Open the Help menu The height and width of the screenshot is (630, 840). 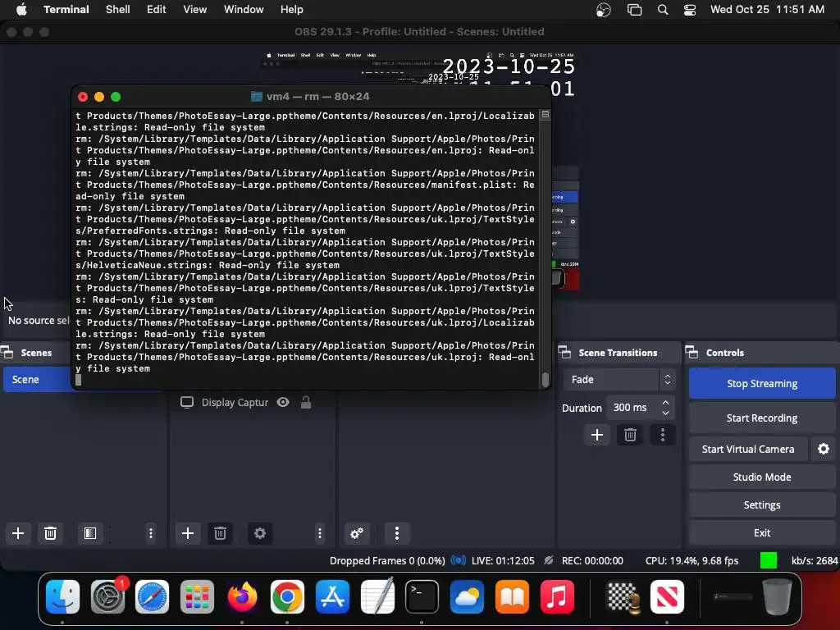pos(291,9)
